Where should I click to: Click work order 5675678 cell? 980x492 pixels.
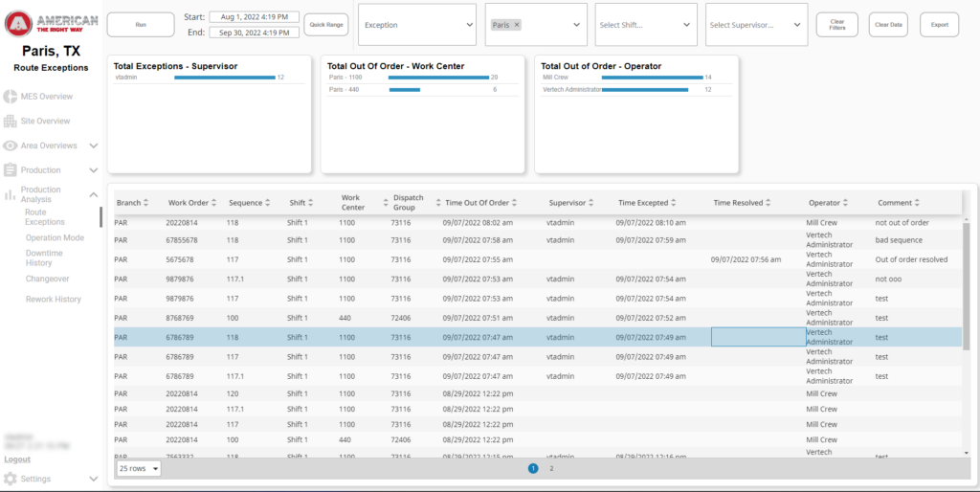point(179,259)
